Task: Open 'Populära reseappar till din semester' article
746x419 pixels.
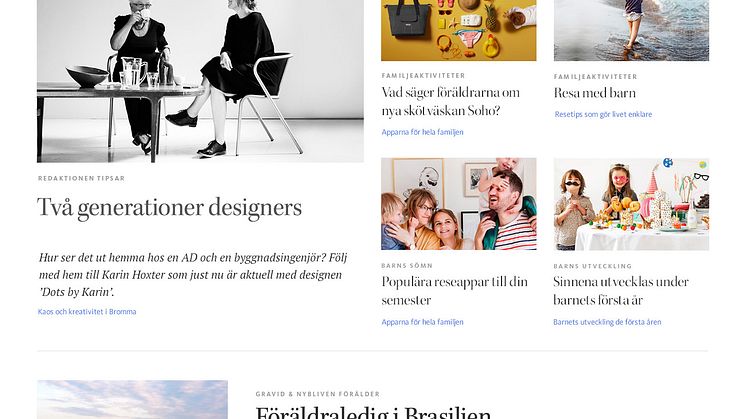Action: coord(454,291)
